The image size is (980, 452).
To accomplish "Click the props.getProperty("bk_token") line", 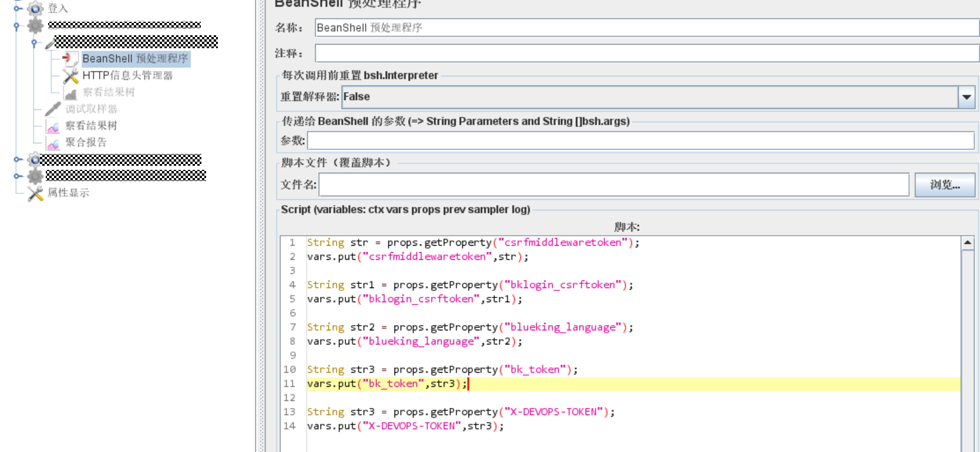I will click(443, 369).
